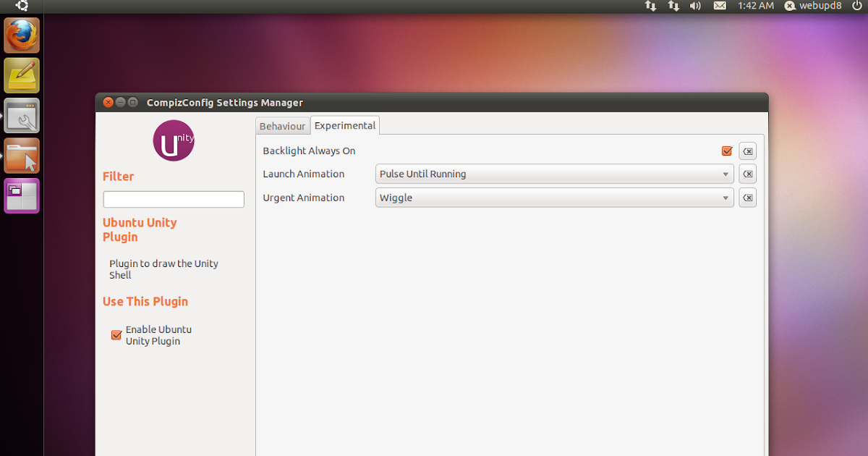Viewport: 868px width, 456px height.
Task: Open the messaging envelope indicator
Action: (720, 6)
